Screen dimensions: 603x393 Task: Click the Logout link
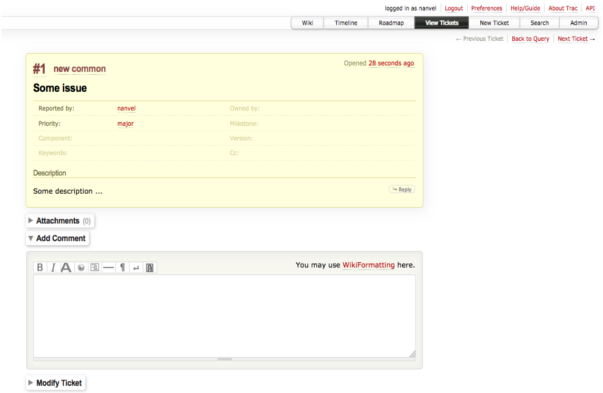point(454,8)
